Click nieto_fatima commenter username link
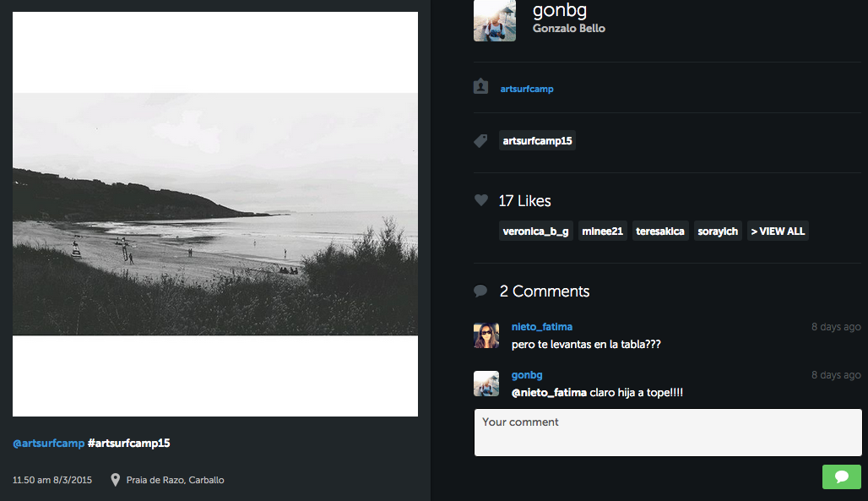The width and height of the screenshot is (868, 501). (542, 327)
